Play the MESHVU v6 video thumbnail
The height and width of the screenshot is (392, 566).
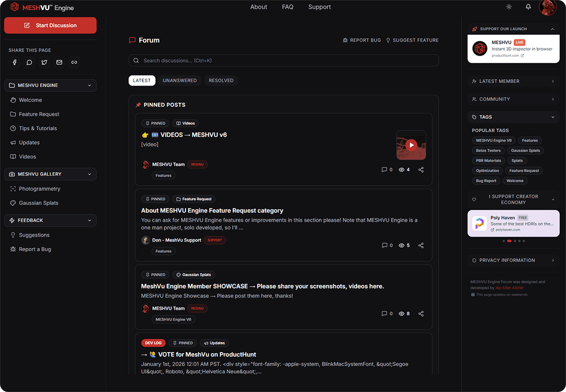[411, 145]
